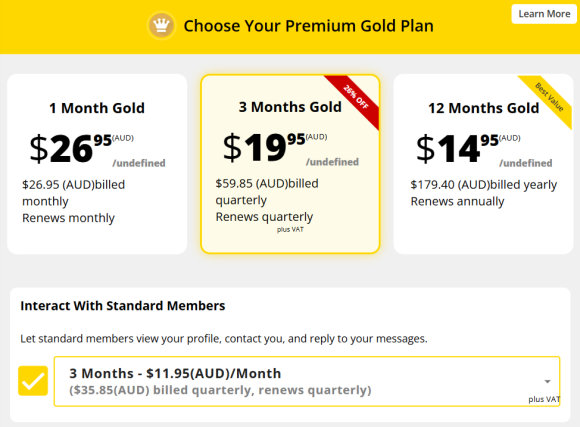The image size is (580, 427).
Task: Select the 1 Month Gold heading
Action: click(97, 108)
